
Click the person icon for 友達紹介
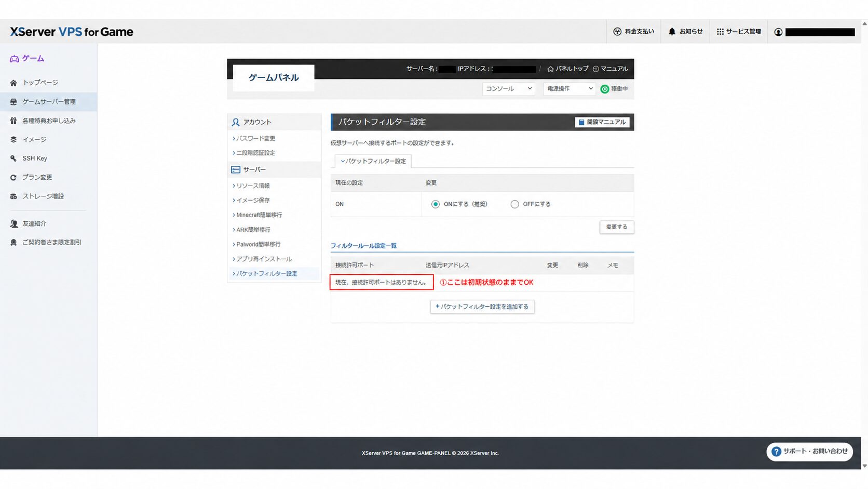pos(13,223)
